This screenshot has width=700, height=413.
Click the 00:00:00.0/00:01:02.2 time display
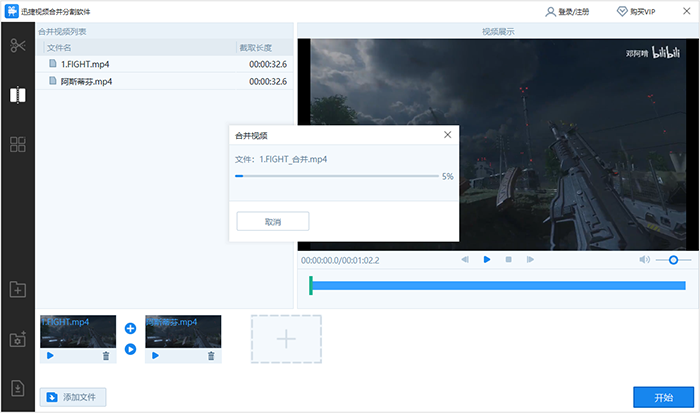click(x=340, y=260)
